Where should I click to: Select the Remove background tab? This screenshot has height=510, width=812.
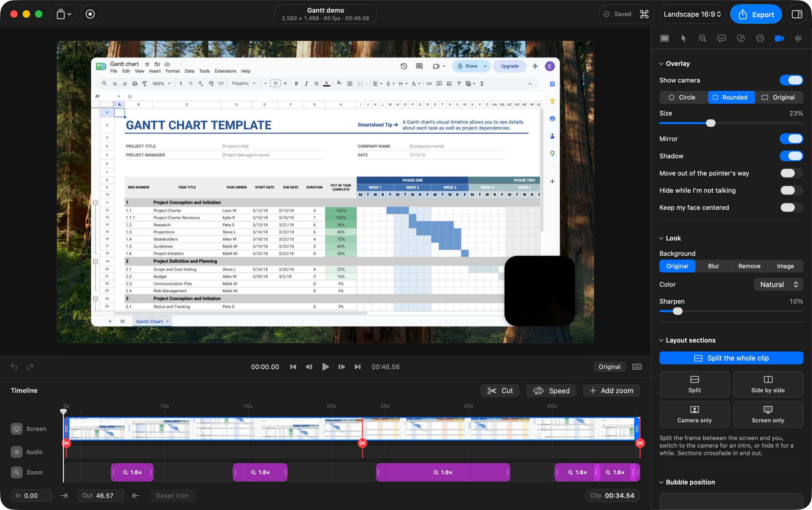[x=749, y=266]
